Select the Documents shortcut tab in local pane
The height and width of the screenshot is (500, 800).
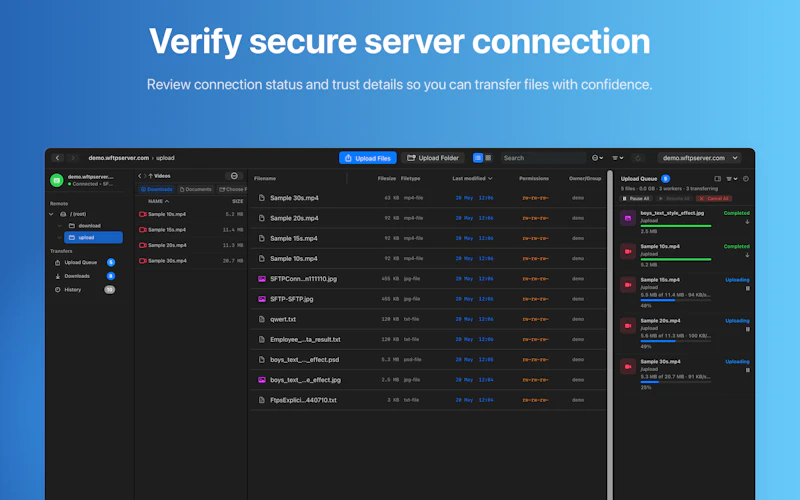[195, 189]
